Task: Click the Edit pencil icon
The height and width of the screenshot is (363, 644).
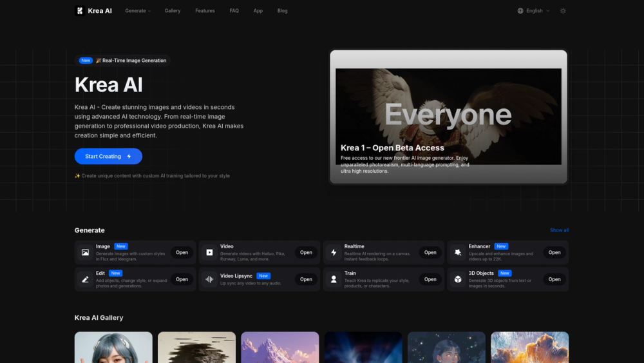Action: [85, 279]
